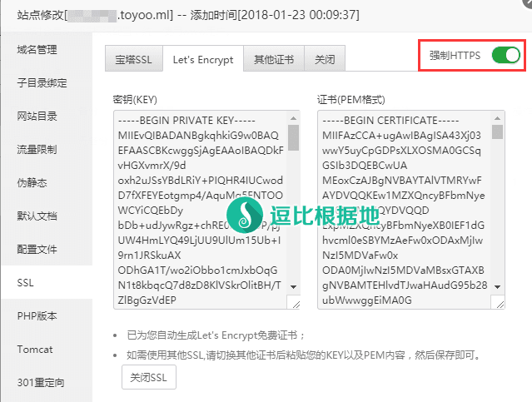Viewport: 532px width, 402px height.
Task: Switch to the 宝塔SSL tab
Action: (x=134, y=59)
